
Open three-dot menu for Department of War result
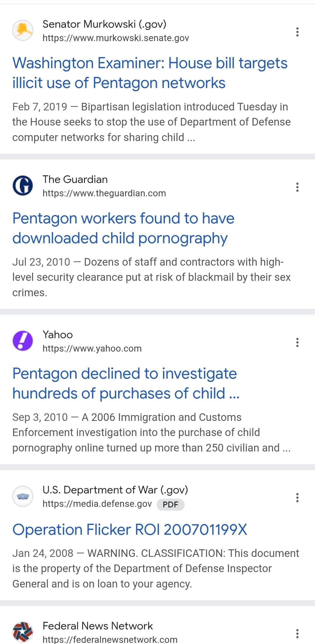click(297, 497)
